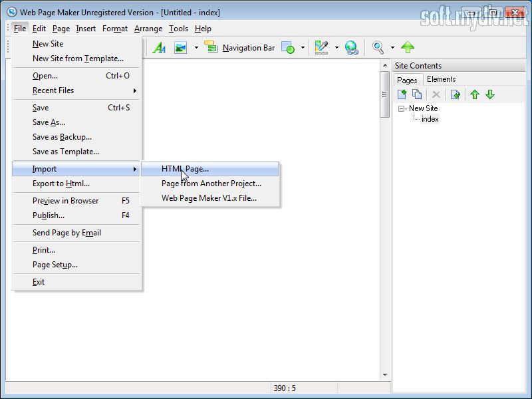
Task: Choose Save from the File menu
Action: point(76,108)
